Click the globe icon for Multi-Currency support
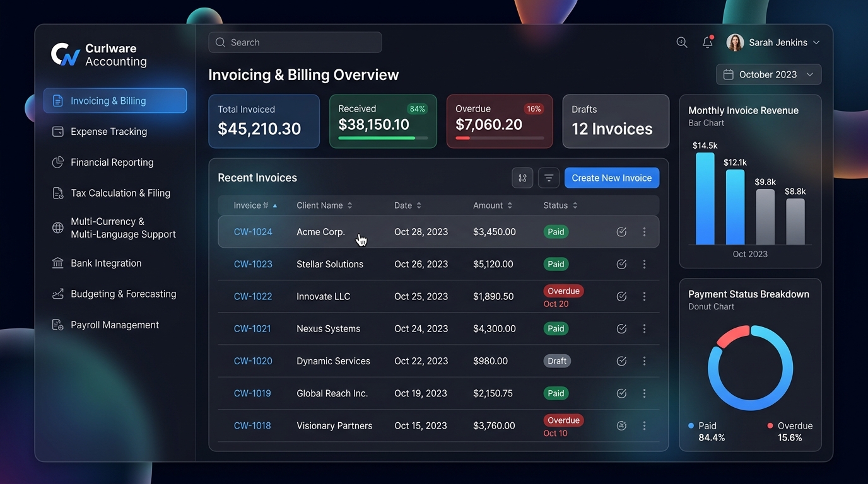Image resolution: width=868 pixels, height=484 pixels. point(58,228)
